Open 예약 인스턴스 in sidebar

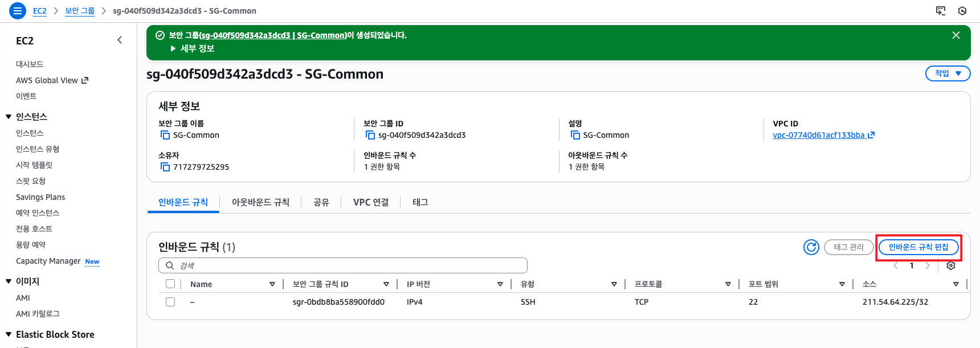point(38,213)
